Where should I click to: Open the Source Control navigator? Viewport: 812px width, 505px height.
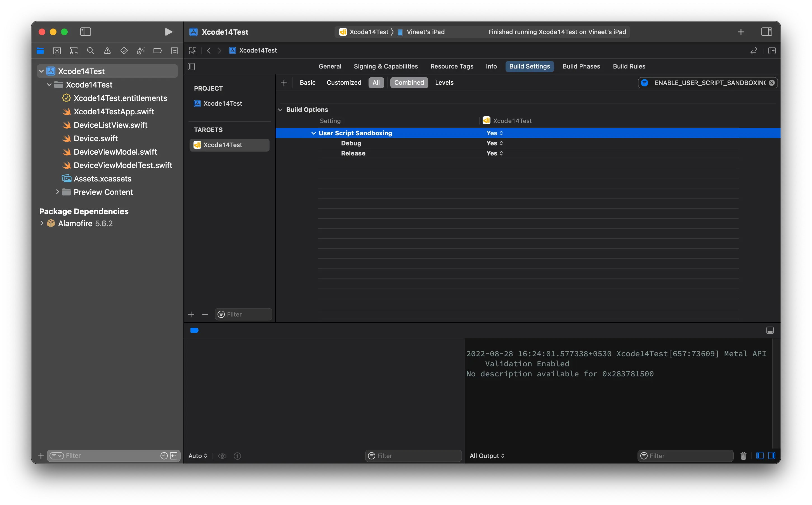tap(57, 51)
